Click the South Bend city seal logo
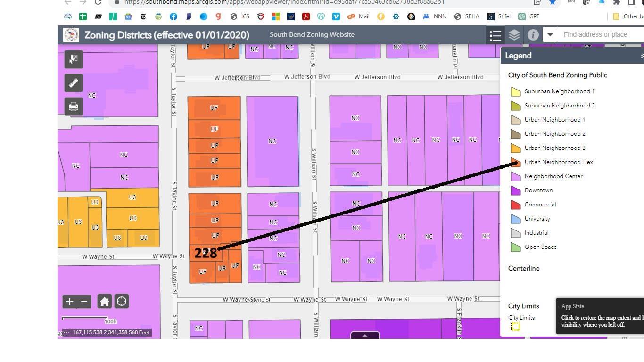This screenshot has height=362, width=644. pyautogui.click(x=71, y=35)
